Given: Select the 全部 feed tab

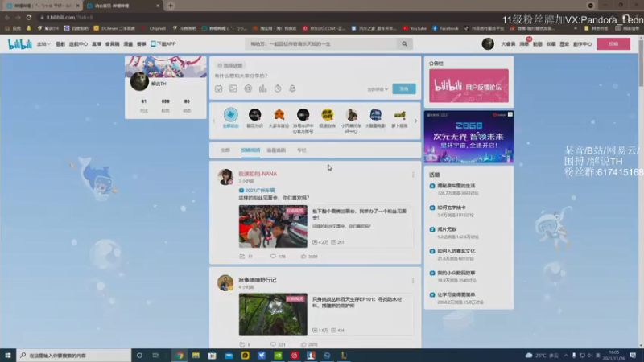Looking at the screenshot, I should (225, 150).
